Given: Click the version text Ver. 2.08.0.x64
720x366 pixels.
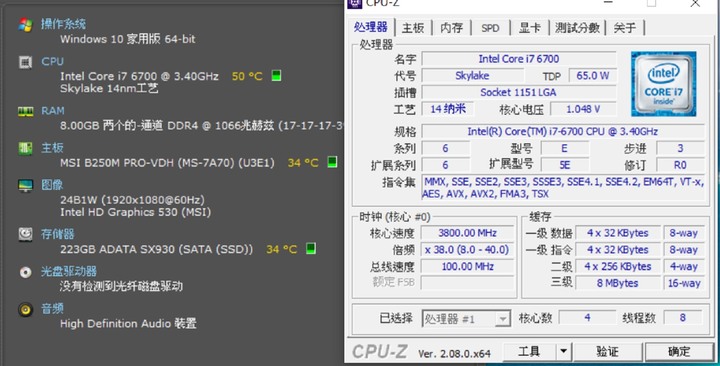Looking at the screenshot, I should point(454,354).
